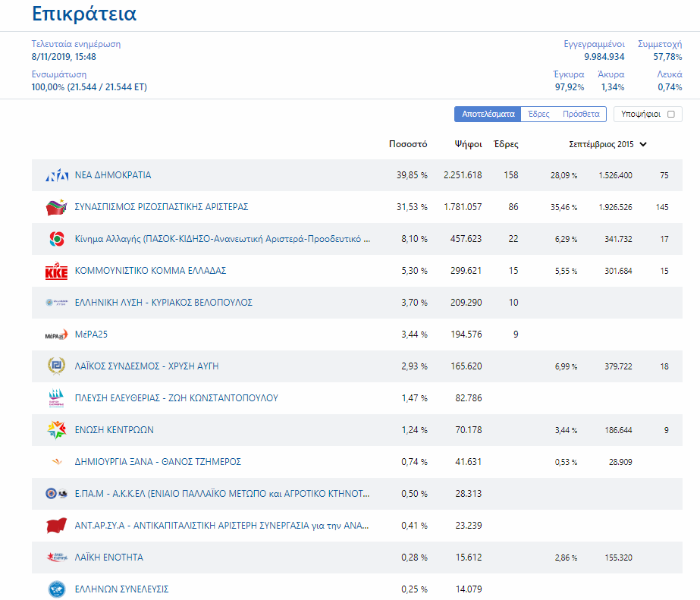The height and width of the screenshot is (600, 700).
Task: Click the Πλεύση Ελευθερίας ship logo
Action: pyautogui.click(x=57, y=398)
